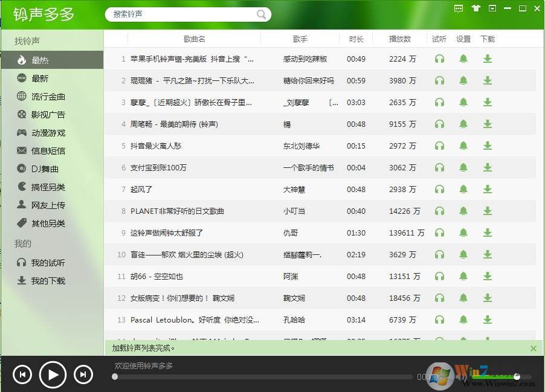The width and height of the screenshot is (545, 392).
Task: Open the main menu dropdown arrow in titlebar
Action: tap(491, 8)
